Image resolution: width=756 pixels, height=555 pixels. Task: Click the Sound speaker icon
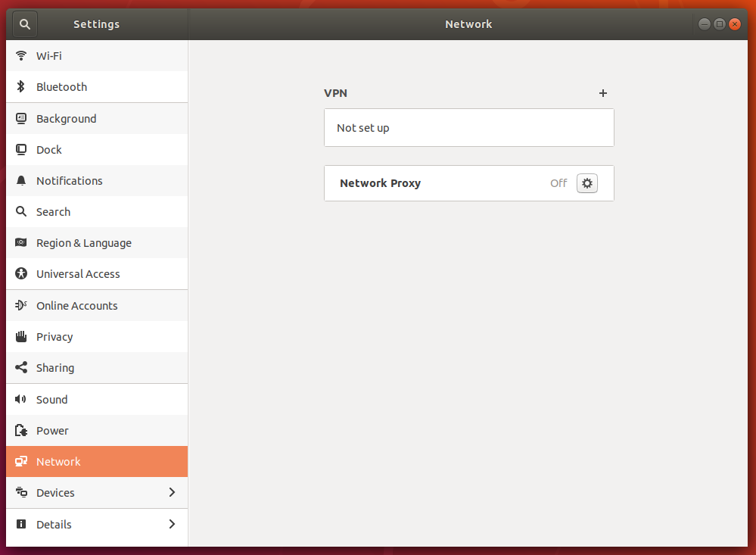[x=20, y=399]
